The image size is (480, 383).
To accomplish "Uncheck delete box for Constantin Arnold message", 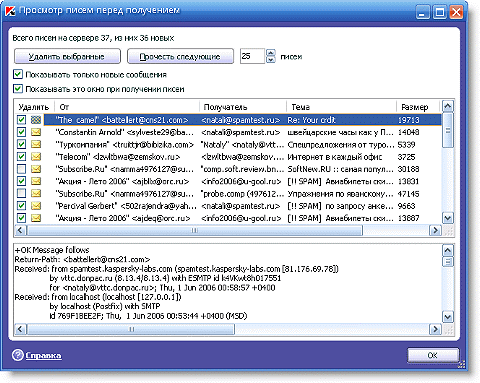I will pyautogui.click(x=21, y=132).
